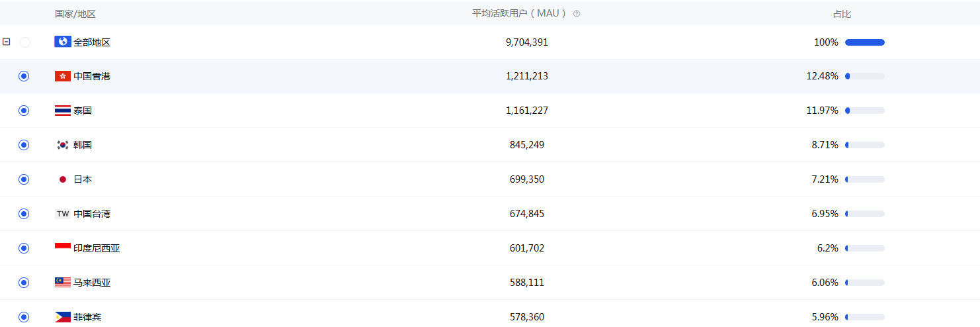Click the Hong Kong flag icon
Image resolution: width=980 pixels, height=327 pixels.
tap(62, 76)
